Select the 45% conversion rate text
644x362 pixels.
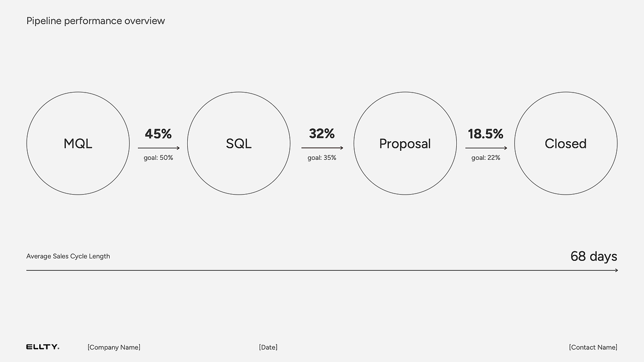158,134
